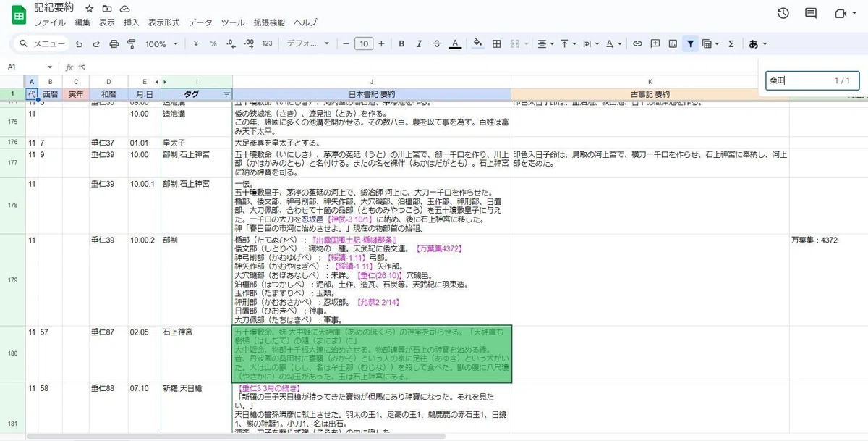Open the functions sigma menu
Screen dimensions: 868x441
731,44
